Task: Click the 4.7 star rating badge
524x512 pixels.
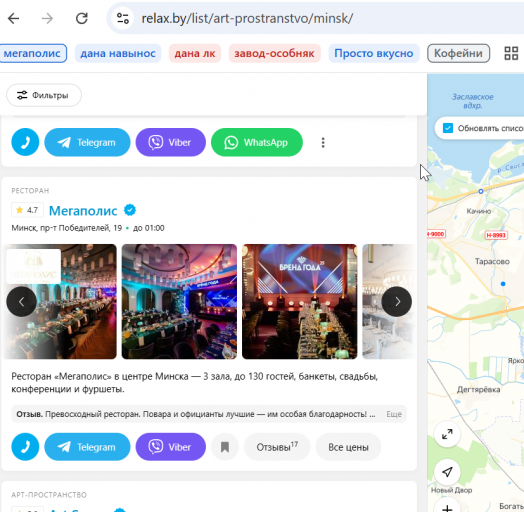Action: point(27,210)
